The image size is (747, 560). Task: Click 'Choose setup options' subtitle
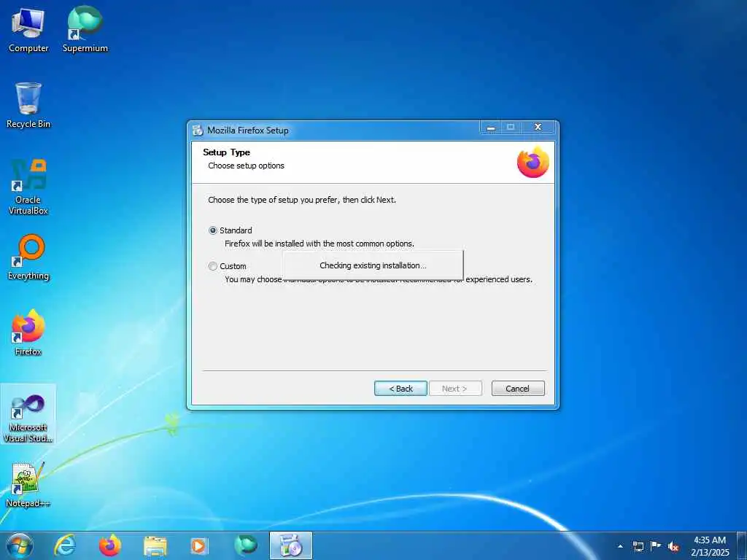pyautogui.click(x=247, y=166)
